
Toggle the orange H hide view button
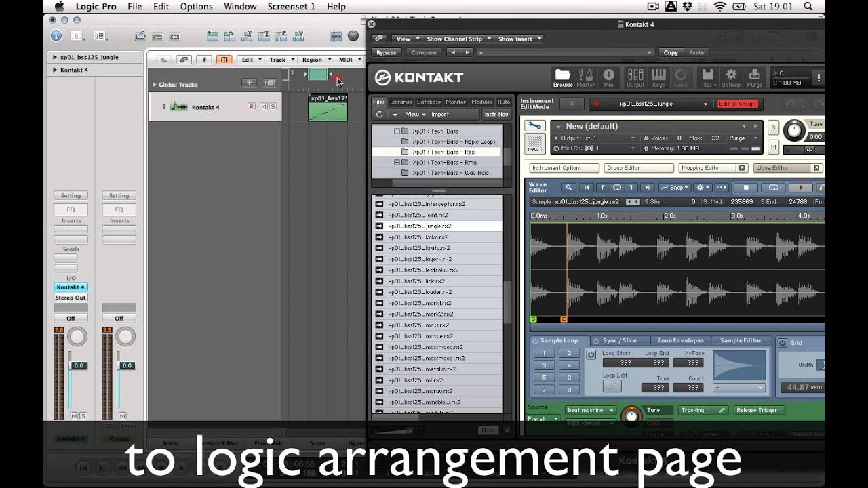(x=223, y=60)
